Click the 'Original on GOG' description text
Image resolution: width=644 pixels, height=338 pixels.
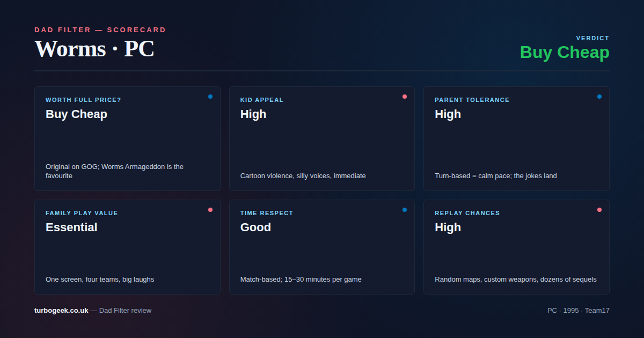point(114,171)
